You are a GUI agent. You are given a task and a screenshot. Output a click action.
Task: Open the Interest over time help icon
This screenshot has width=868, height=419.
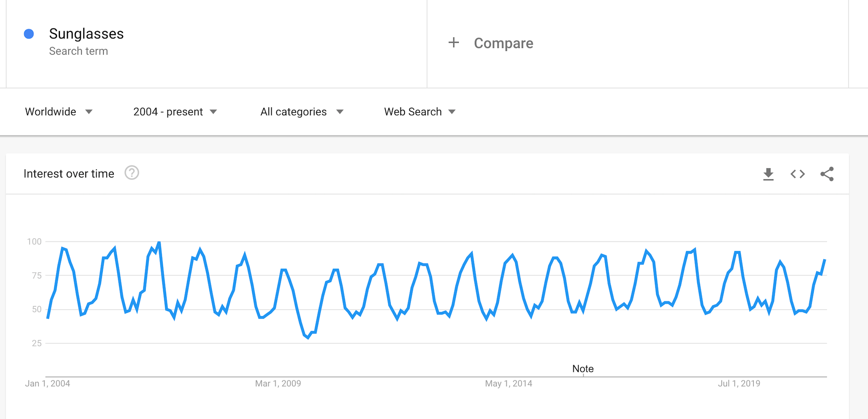click(132, 173)
